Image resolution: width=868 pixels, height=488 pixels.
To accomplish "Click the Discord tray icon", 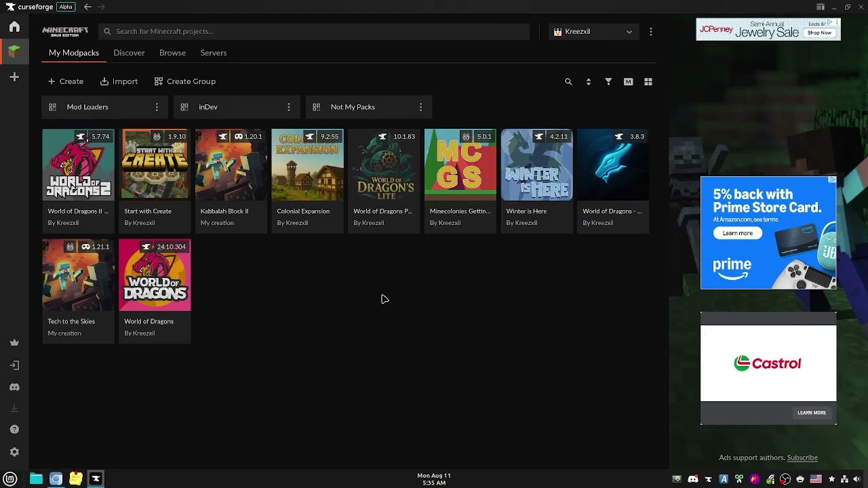I will pos(692,479).
